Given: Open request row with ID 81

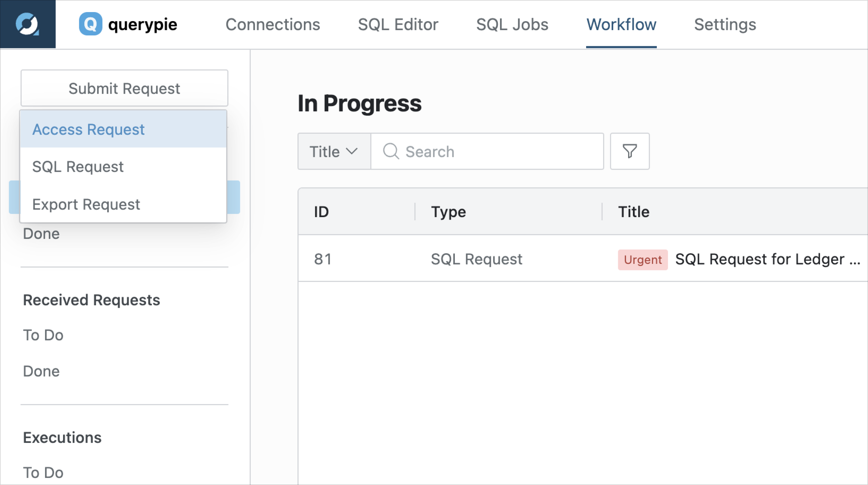Looking at the screenshot, I should coord(583,259).
